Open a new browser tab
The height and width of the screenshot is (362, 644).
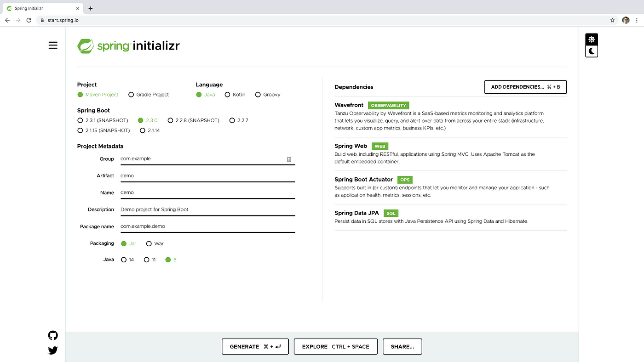point(91,8)
